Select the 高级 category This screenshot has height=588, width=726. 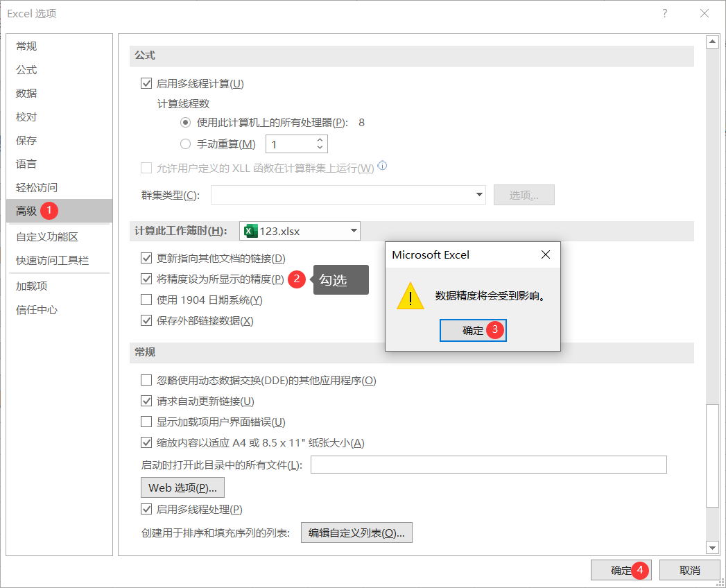[x=59, y=211]
